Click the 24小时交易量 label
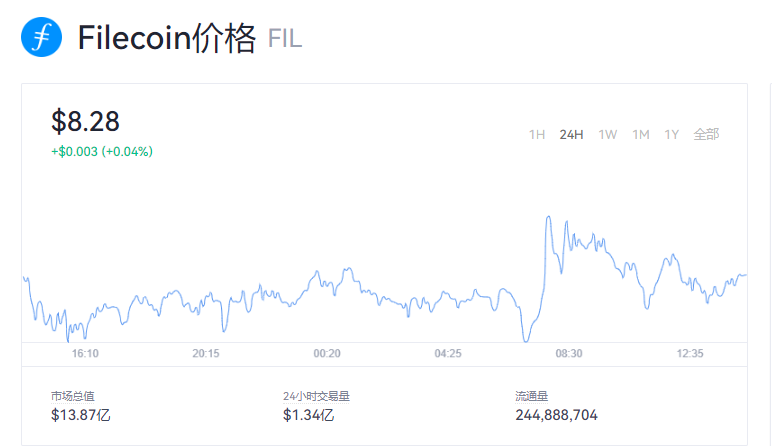This screenshot has width=772, height=446. tap(316, 396)
